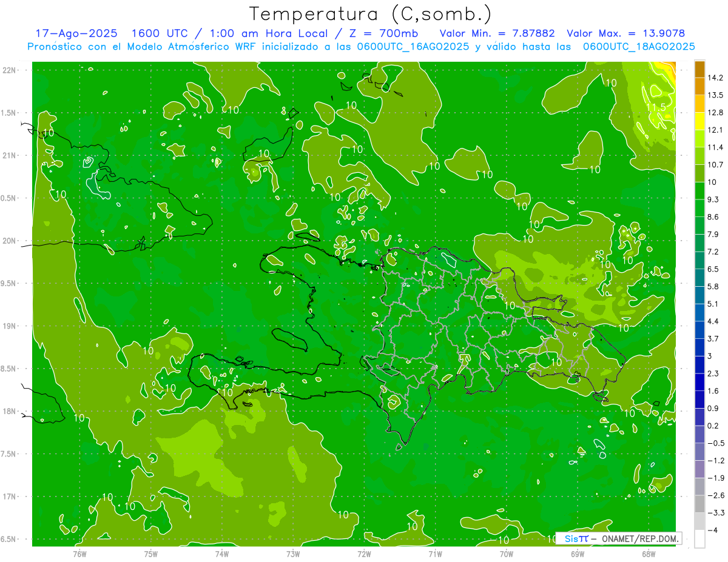The width and height of the screenshot is (728, 562).
Task: Select the "Valor Min. = 7.87882" readout
Action: (497, 33)
